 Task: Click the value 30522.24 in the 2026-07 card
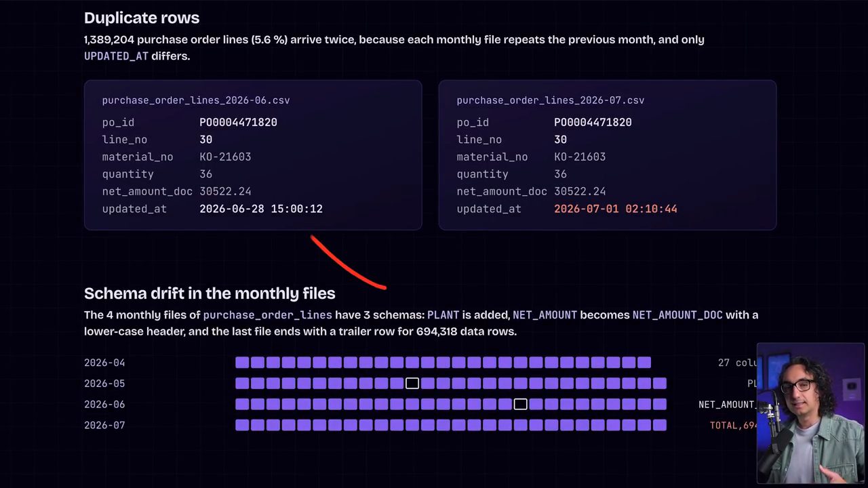tap(580, 191)
